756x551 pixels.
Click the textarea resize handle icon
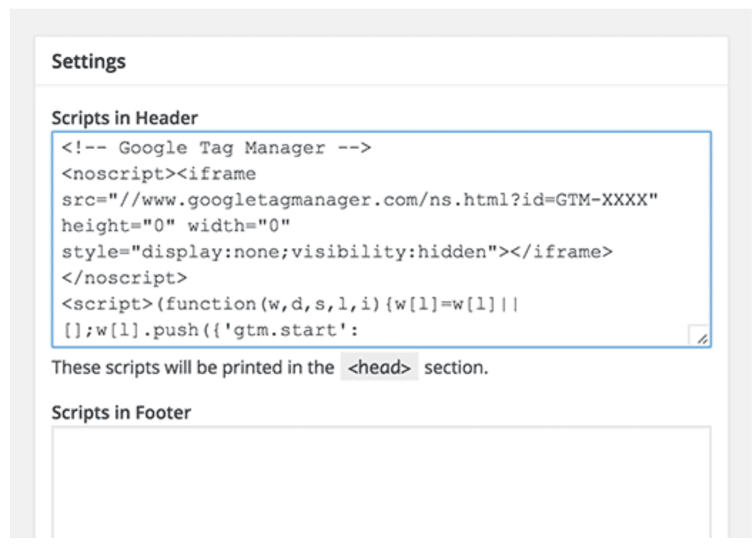tap(700, 338)
